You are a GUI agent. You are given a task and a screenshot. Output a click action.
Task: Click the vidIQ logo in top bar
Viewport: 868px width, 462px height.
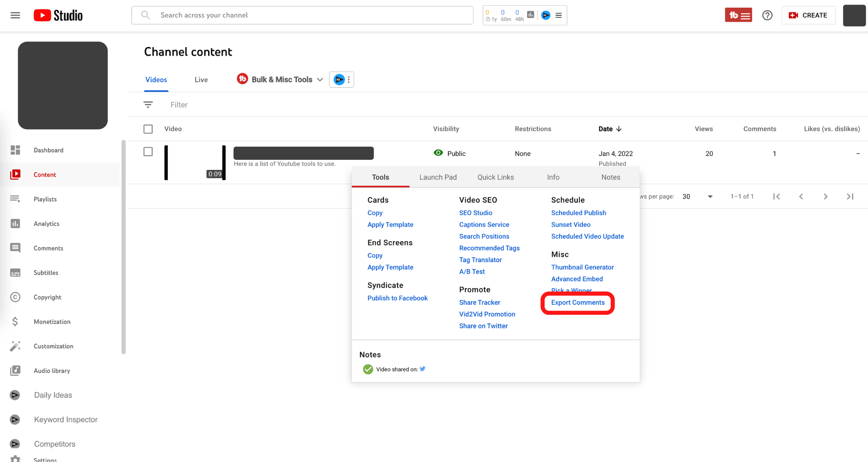click(x=546, y=15)
